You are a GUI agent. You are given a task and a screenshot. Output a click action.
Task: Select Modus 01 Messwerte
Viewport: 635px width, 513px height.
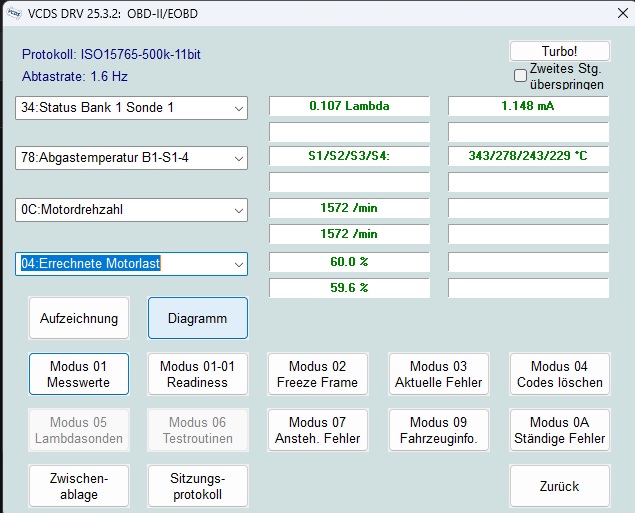click(79, 374)
